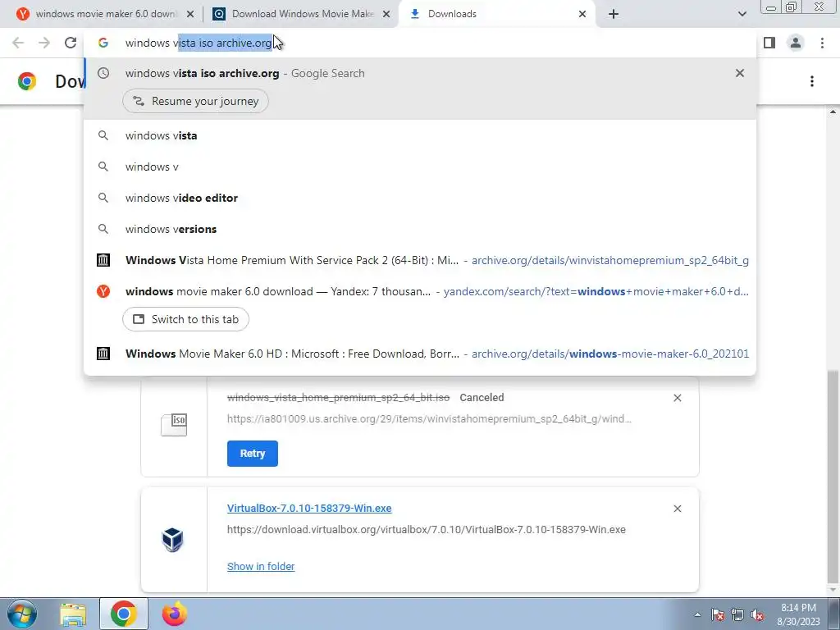The image size is (840, 630).
Task: Click the Yandex icon in suggestions list
Action: [x=103, y=291]
